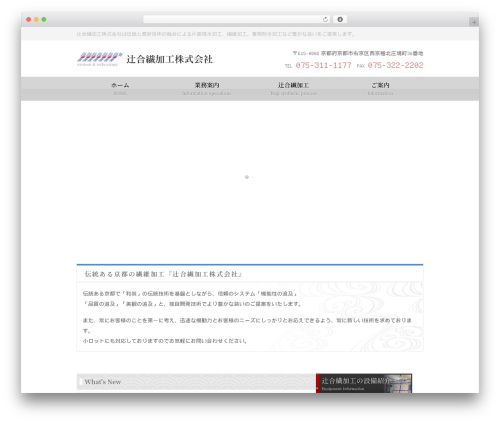Open the 業務案内 menu item
The width and height of the screenshot is (500, 423).
[207, 89]
